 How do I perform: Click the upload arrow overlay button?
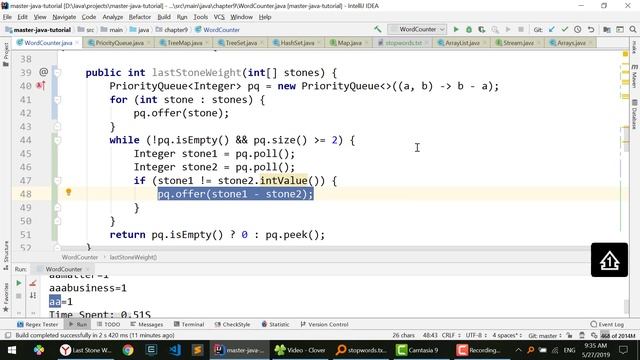tap(609, 260)
